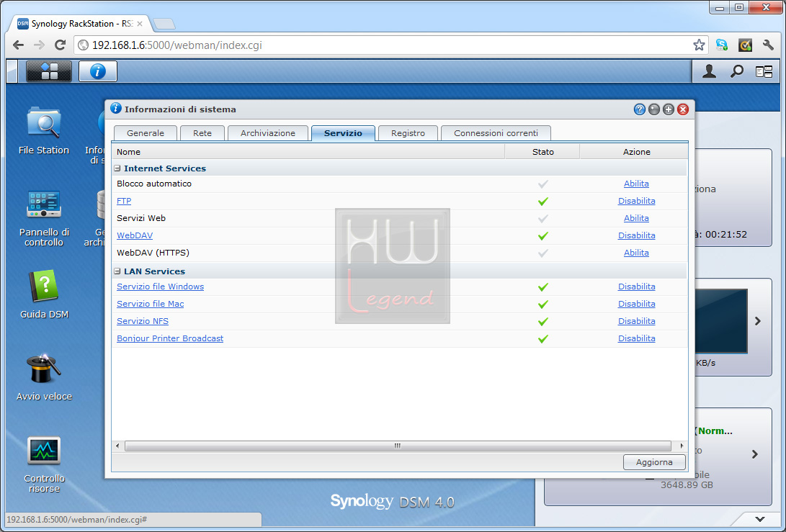Open the DSM search magnifier icon
This screenshot has height=532, width=786.
pyautogui.click(x=736, y=72)
